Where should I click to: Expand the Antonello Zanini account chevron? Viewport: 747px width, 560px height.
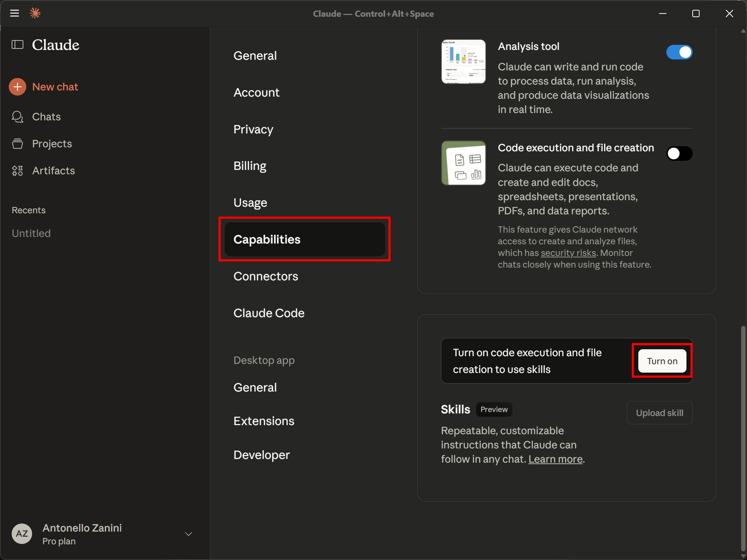point(189,534)
